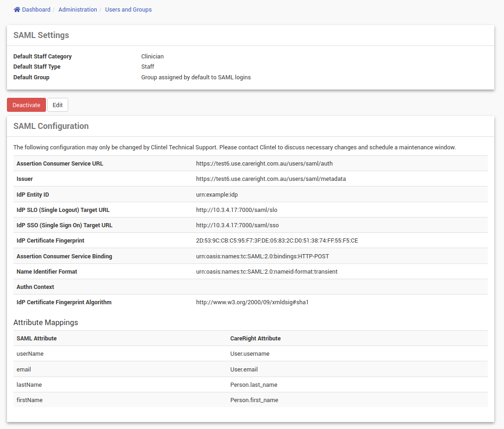The image size is (504, 429).
Task: Click the Issuer metadata URL value
Action: tap(271, 179)
